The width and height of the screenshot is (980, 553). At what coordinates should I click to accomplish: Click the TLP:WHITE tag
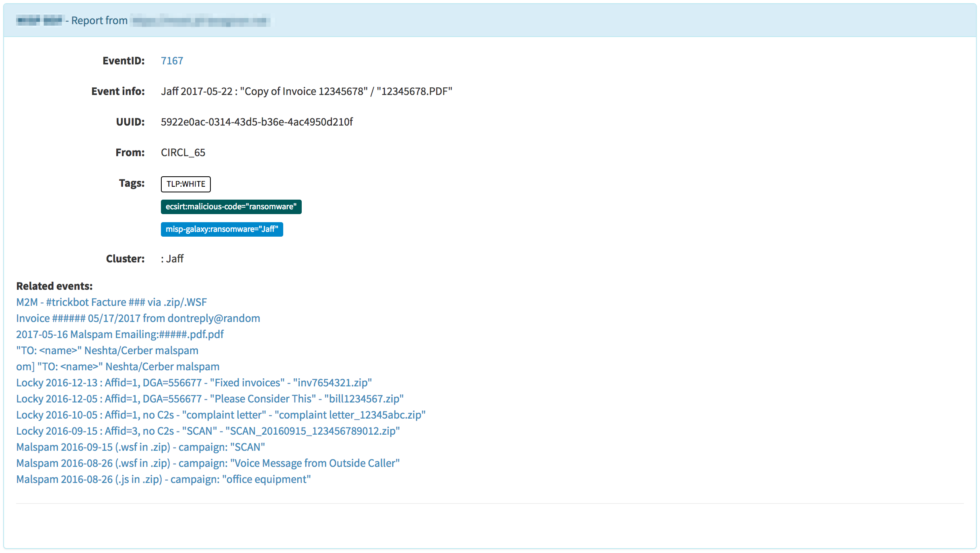(185, 184)
